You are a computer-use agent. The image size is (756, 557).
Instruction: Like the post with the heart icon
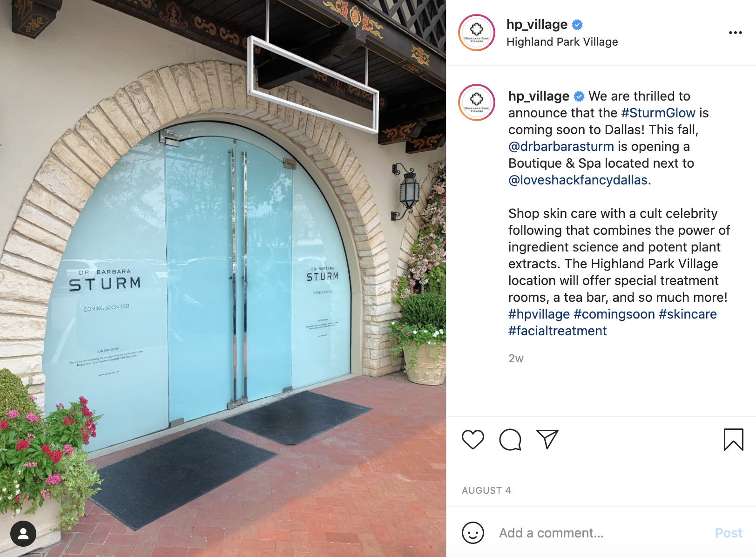point(473,440)
